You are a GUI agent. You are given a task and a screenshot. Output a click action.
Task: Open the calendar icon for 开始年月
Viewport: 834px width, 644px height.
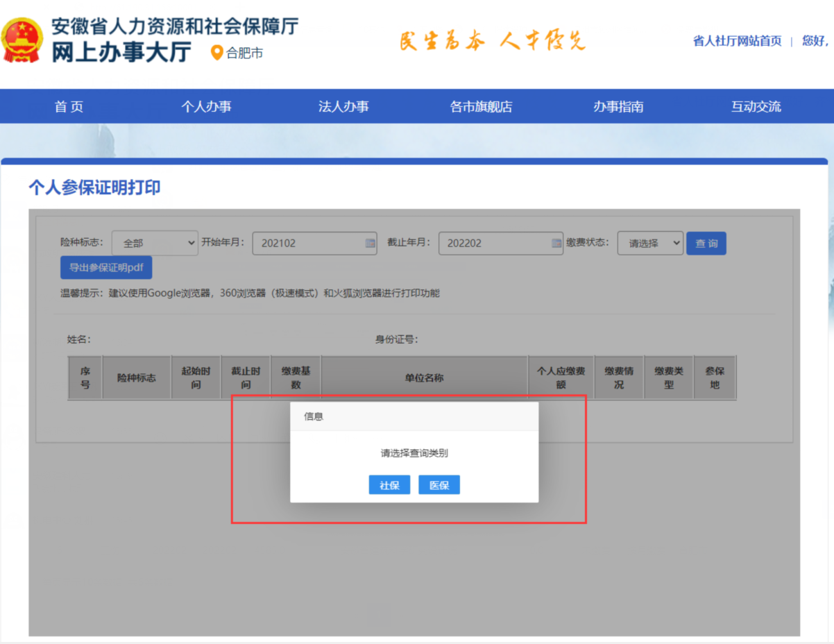[x=370, y=243]
